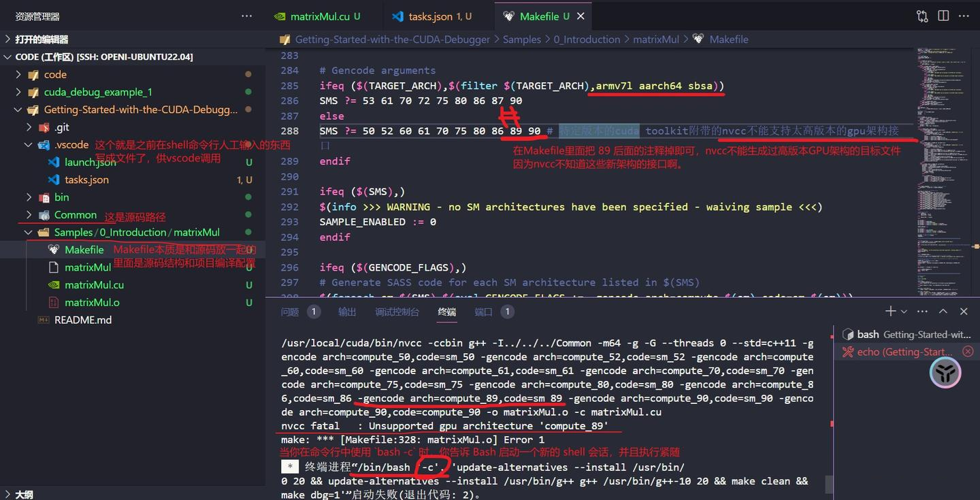The height and width of the screenshot is (500, 980).
Task: Click line number 288 in the gutter
Action: pos(290,131)
